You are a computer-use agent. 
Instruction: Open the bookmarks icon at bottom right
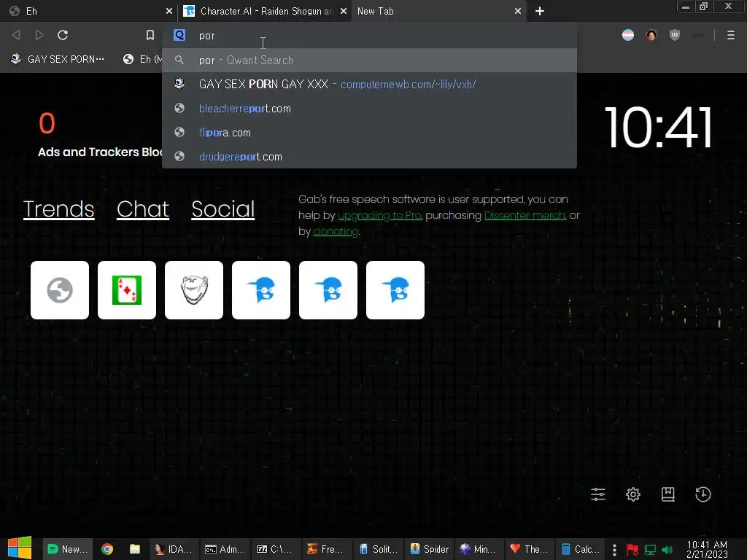[x=668, y=494]
